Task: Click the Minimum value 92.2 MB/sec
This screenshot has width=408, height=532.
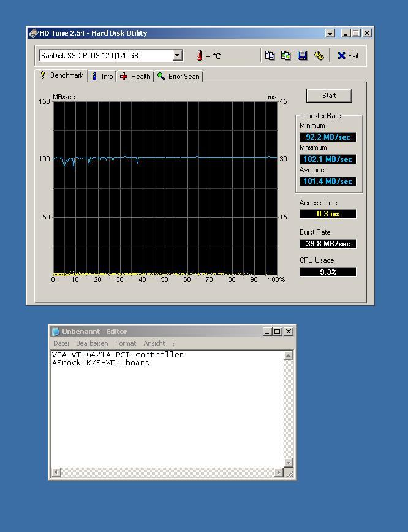Action: 328,137
